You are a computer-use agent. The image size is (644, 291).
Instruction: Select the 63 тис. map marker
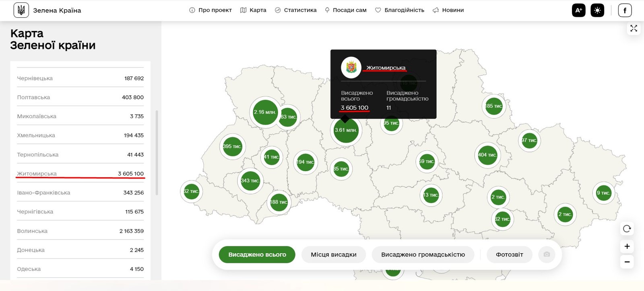coord(288,117)
